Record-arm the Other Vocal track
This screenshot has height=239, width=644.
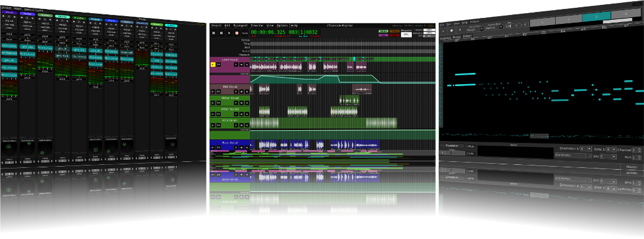[236, 103]
